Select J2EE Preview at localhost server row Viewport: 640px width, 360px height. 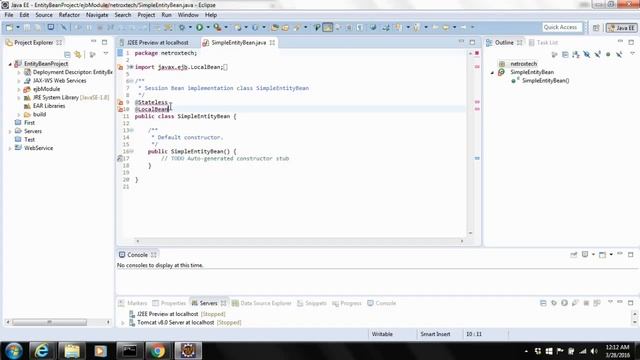[x=177, y=314]
